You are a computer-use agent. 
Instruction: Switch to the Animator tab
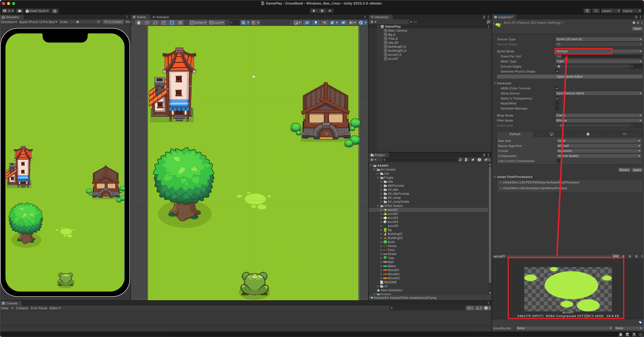point(161,17)
